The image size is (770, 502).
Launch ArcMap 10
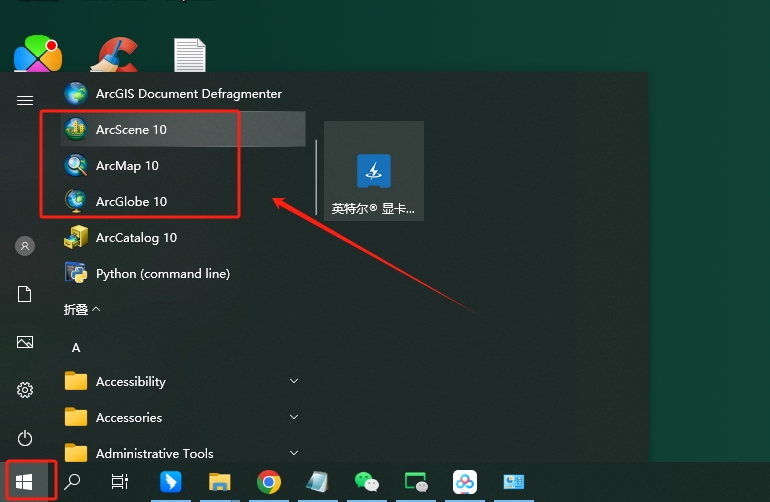183,166
